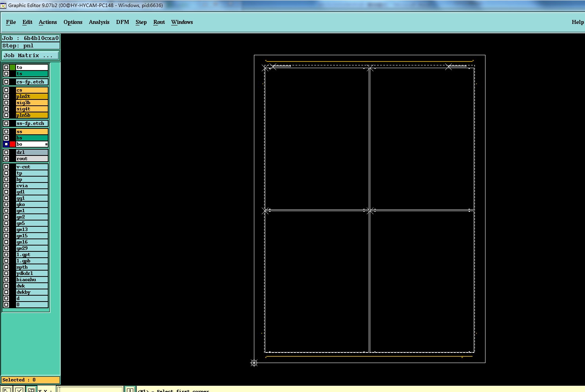Viewport: 585px width, 392px height.
Task: Tick the pln2t layer checkbox
Action: 6,96
